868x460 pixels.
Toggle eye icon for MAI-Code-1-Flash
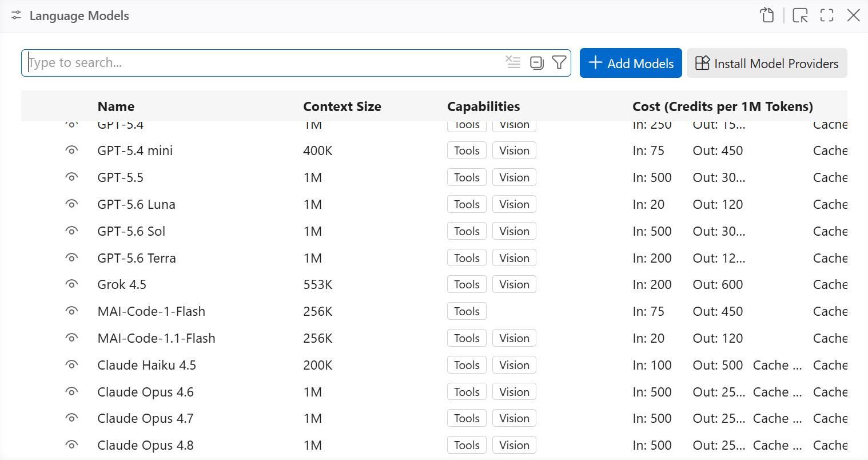pos(71,311)
